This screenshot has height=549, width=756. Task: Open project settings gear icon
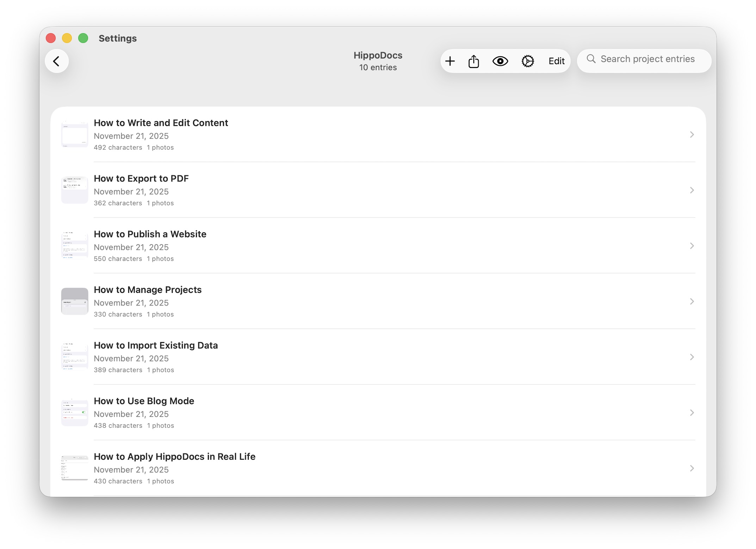click(x=528, y=61)
